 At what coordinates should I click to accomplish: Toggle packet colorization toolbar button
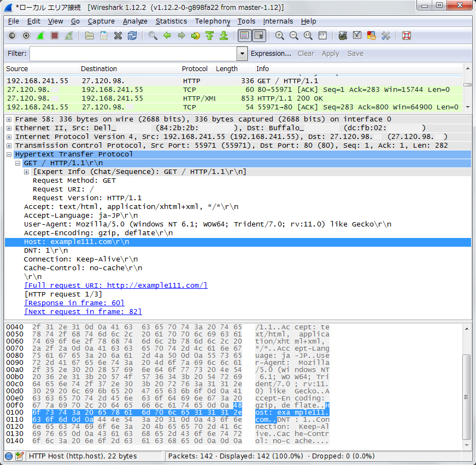pyautogui.click(x=244, y=36)
